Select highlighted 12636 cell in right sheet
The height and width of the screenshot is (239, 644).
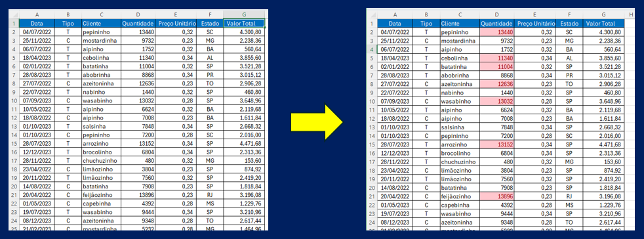[496, 84]
